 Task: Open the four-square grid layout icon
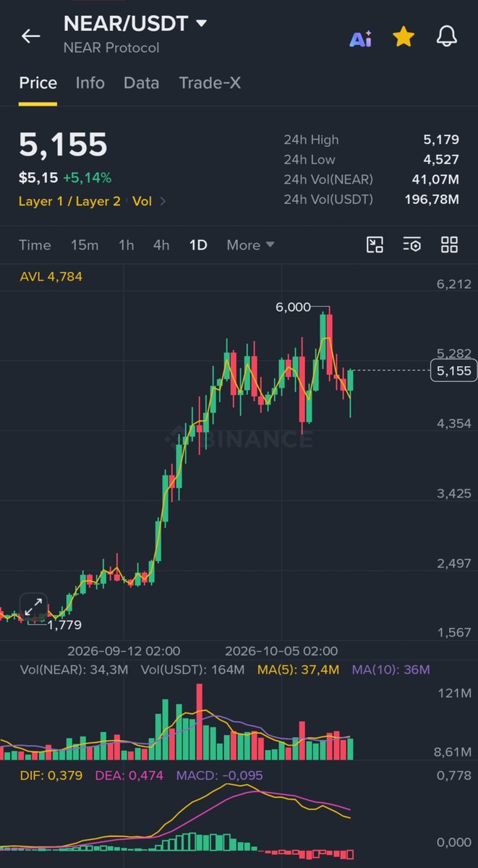click(x=449, y=244)
